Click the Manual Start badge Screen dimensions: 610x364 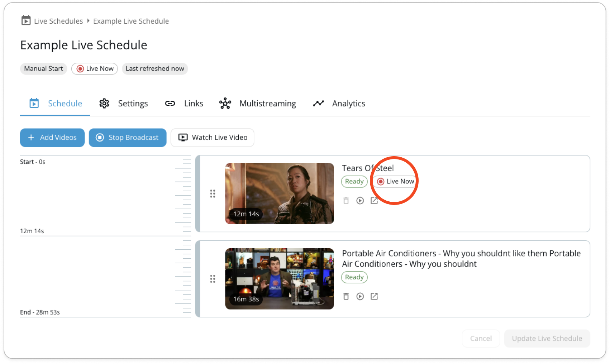[x=43, y=68]
